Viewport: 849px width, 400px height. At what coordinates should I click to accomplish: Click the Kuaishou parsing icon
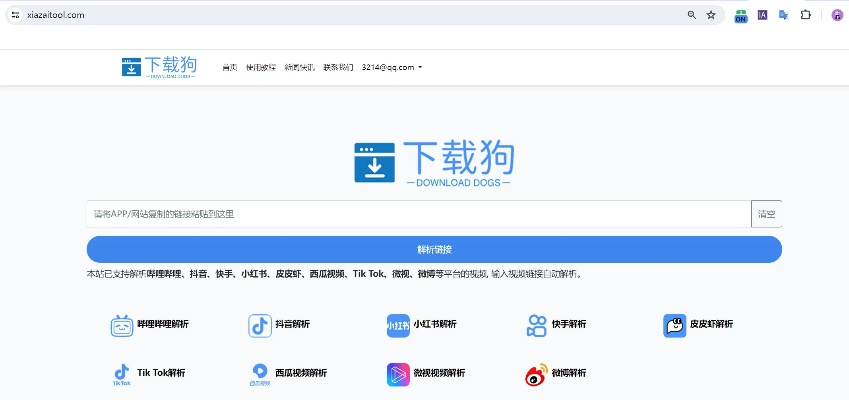coord(536,325)
